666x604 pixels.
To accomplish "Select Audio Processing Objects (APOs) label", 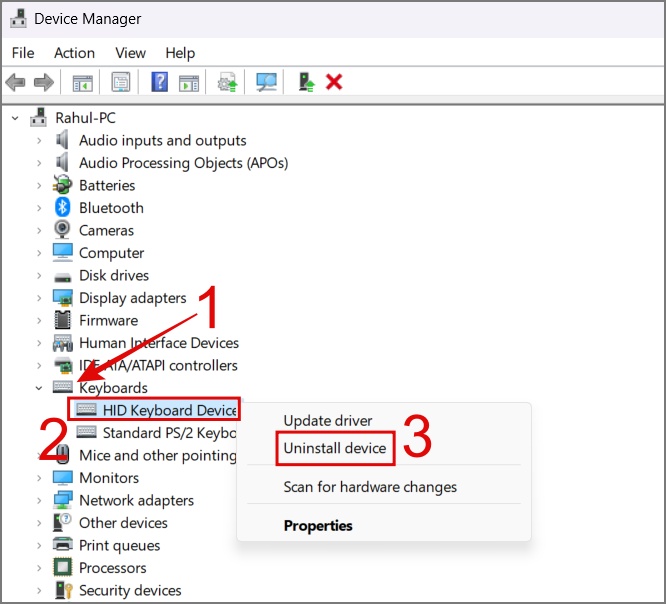I will pyautogui.click(x=183, y=163).
